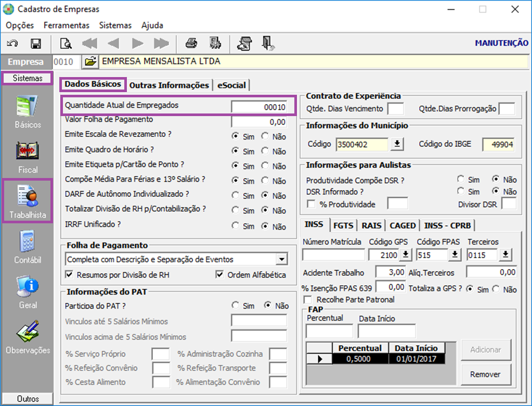Toggle Resumos por Divisão de RH checkbox

click(x=69, y=275)
